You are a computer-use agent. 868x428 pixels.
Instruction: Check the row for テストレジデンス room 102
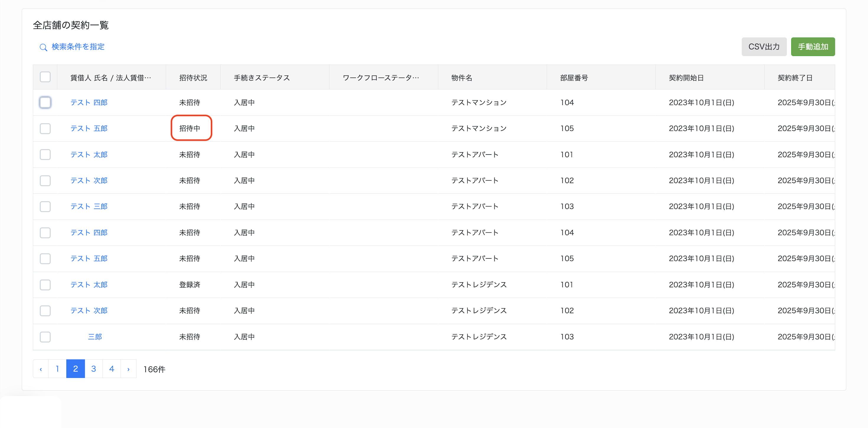(45, 311)
